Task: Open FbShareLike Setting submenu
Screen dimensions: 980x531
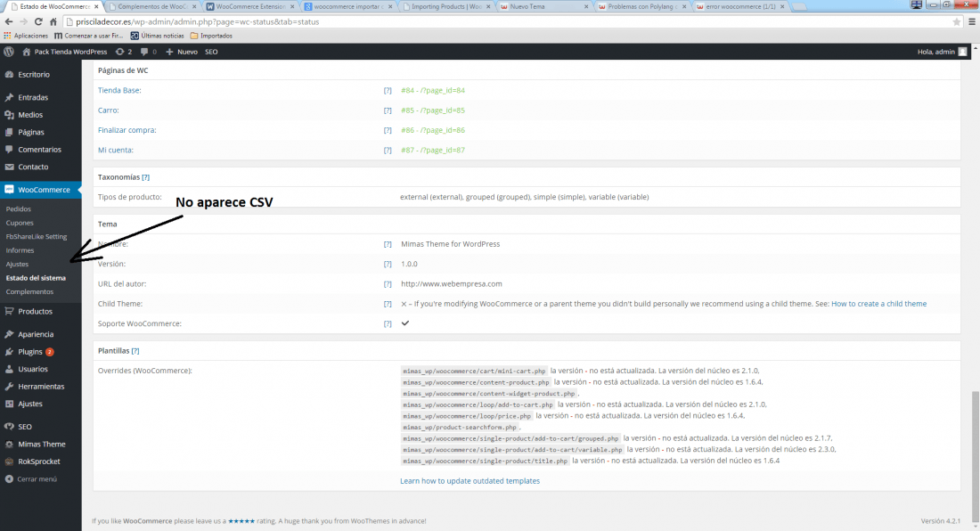Action: click(37, 237)
